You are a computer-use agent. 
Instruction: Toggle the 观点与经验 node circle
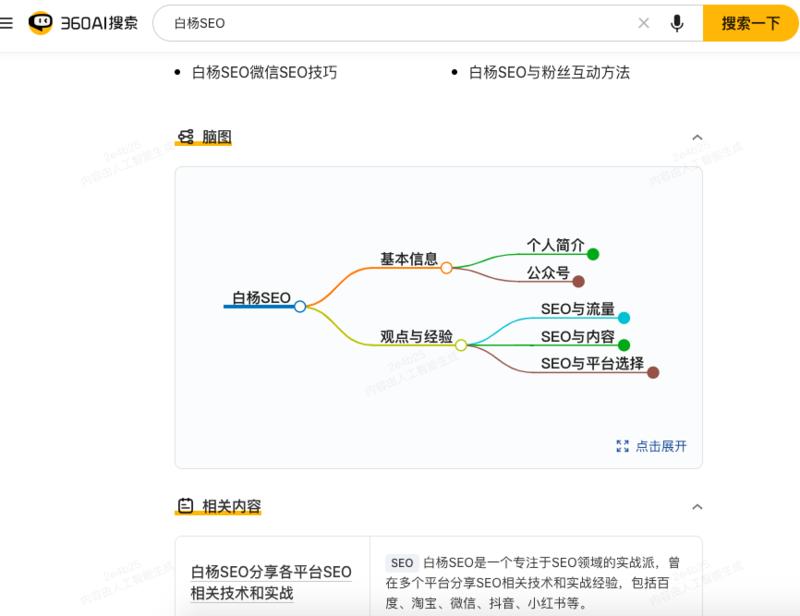pyautogui.click(x=461, y=345)
